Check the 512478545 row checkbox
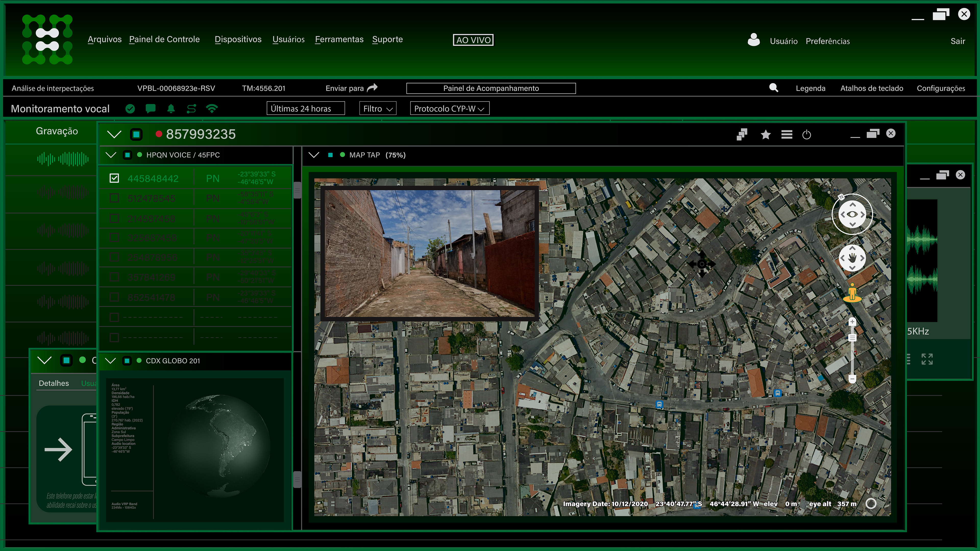The image size is (980, 551). [114, 198]
